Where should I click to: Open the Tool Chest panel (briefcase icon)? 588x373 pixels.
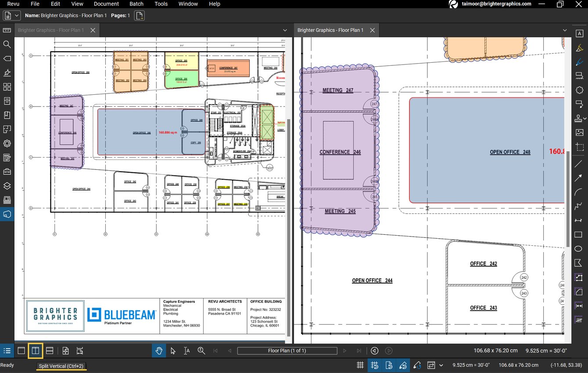(x=7, y=172)
